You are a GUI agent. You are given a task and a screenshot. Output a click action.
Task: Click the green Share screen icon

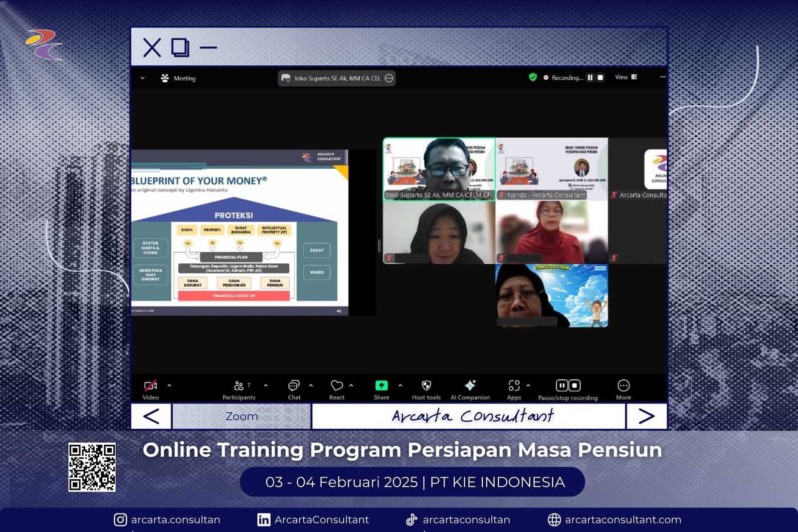(381, 385)
